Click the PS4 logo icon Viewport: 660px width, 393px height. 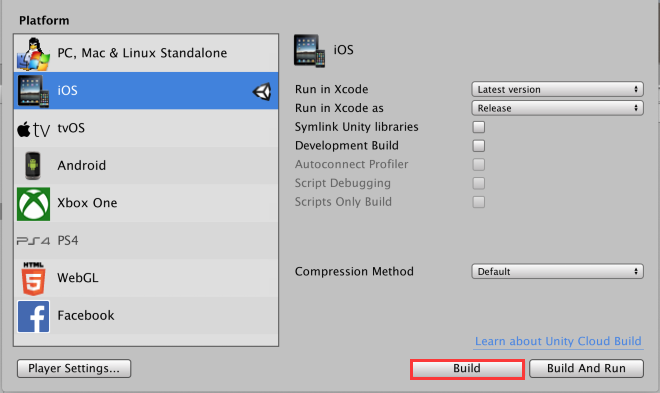(x=33, y=241)
